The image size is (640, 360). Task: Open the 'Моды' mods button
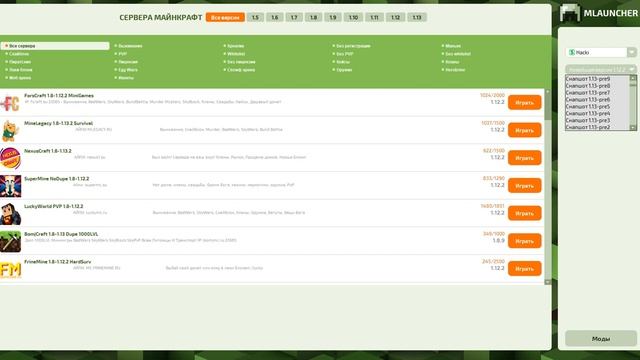[601, 339]
